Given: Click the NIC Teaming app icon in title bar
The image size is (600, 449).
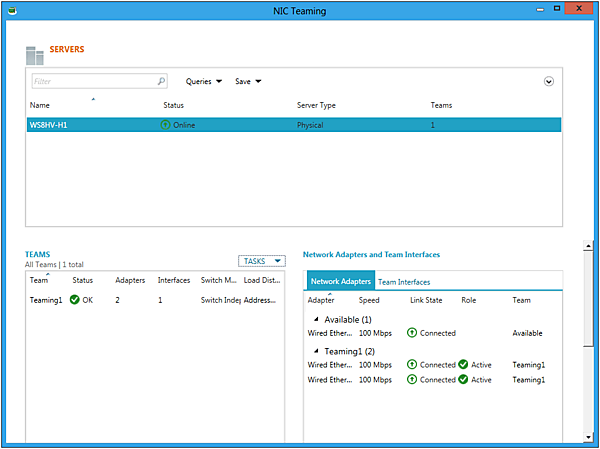Looking at the screenshot, I should click(x=12, y=9).
